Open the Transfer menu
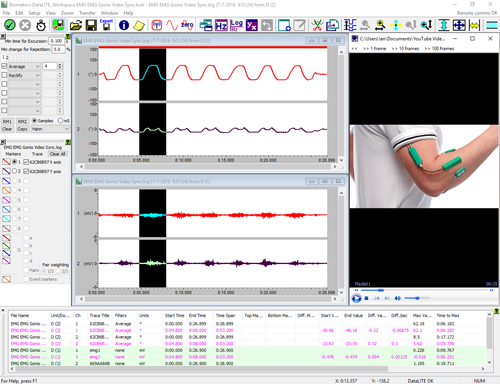This screenshot has width=500, height=384. [87, 13]
